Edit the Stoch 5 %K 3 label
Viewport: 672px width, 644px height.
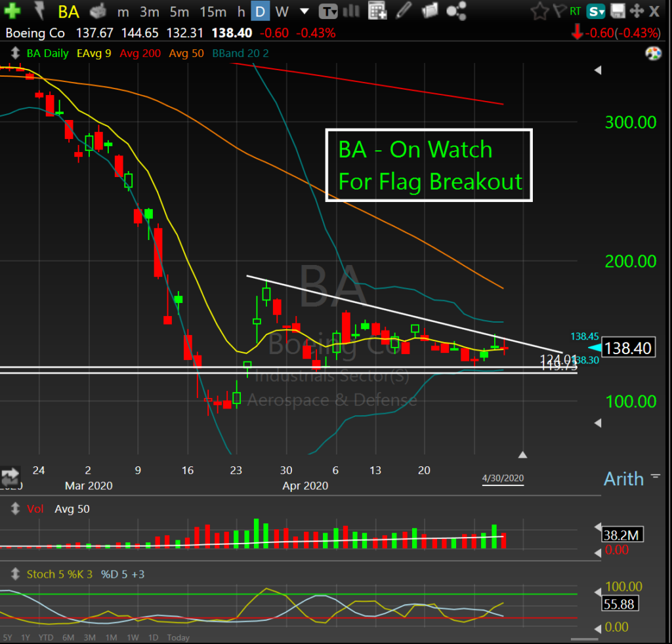(x=60, y=574)
